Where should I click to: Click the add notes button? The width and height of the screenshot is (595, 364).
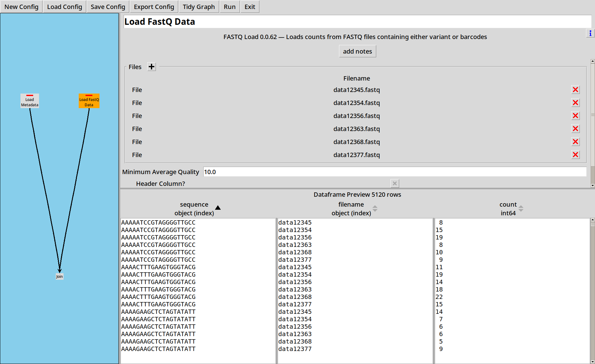pyautogui.click(x=357, y=51)
